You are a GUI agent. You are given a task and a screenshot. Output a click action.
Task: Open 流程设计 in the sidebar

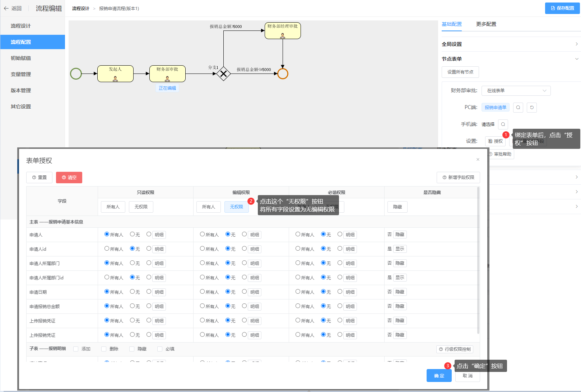click(x=33, y=26)
